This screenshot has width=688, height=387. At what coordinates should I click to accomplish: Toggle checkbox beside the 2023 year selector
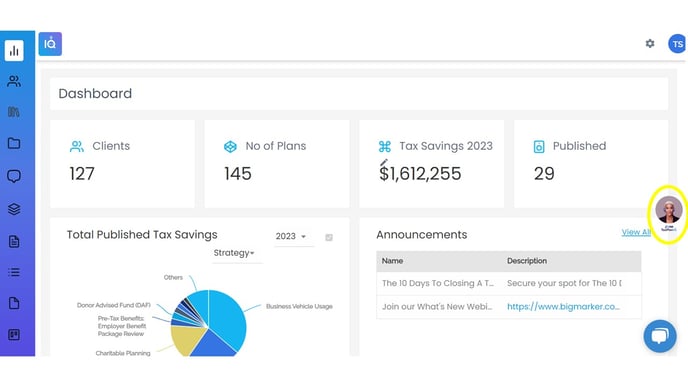pyautogui.click(x=329, y=237)
